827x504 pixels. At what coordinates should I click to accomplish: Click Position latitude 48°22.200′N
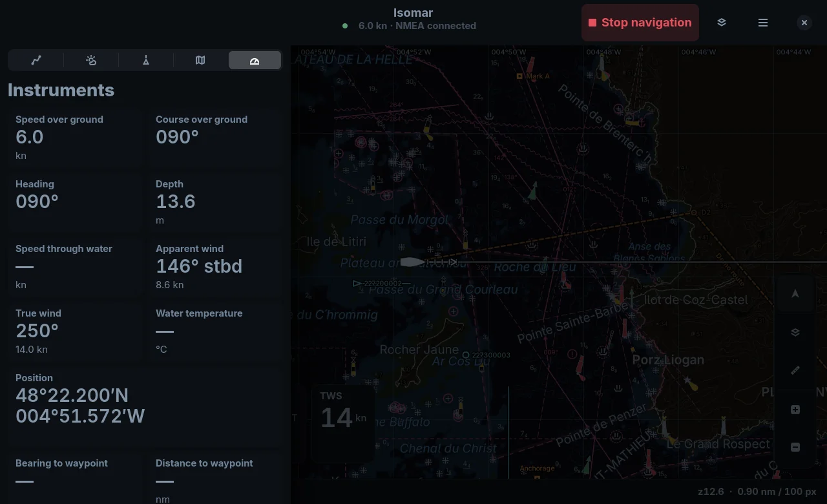tap(72, 395)
